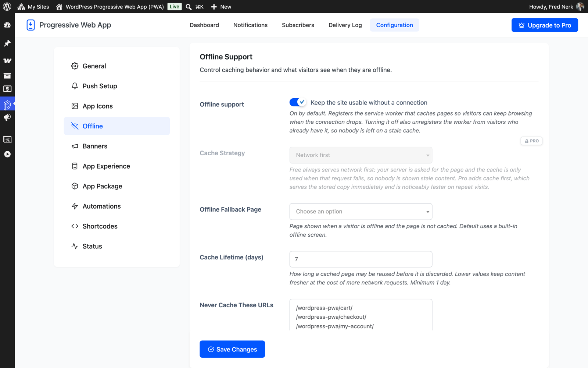Open General settings section
This screenshot has width=588, height=368.
click(117, 66)
